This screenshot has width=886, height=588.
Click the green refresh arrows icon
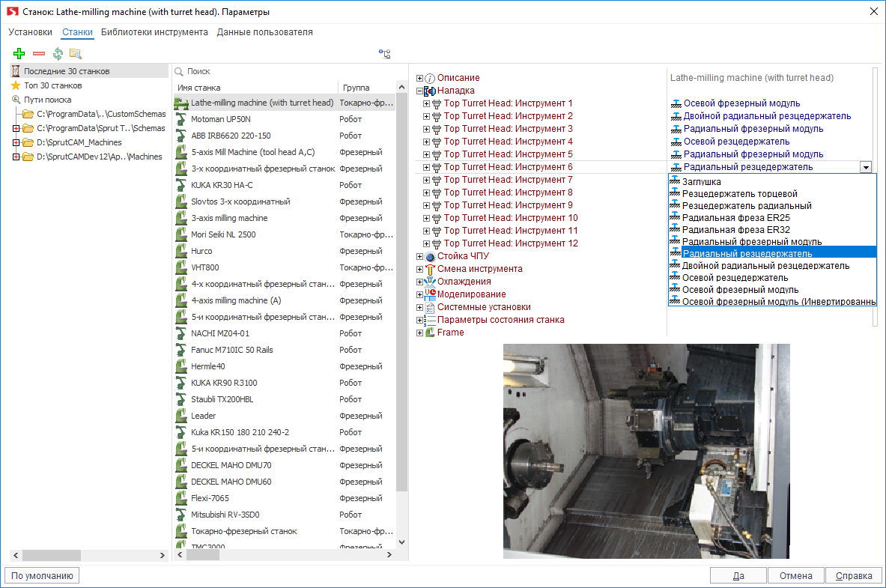tap(58, 54)
